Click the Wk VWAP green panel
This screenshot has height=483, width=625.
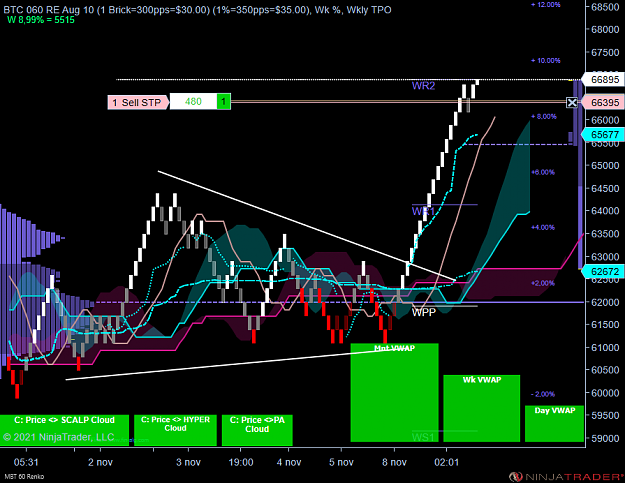point(482,408)
